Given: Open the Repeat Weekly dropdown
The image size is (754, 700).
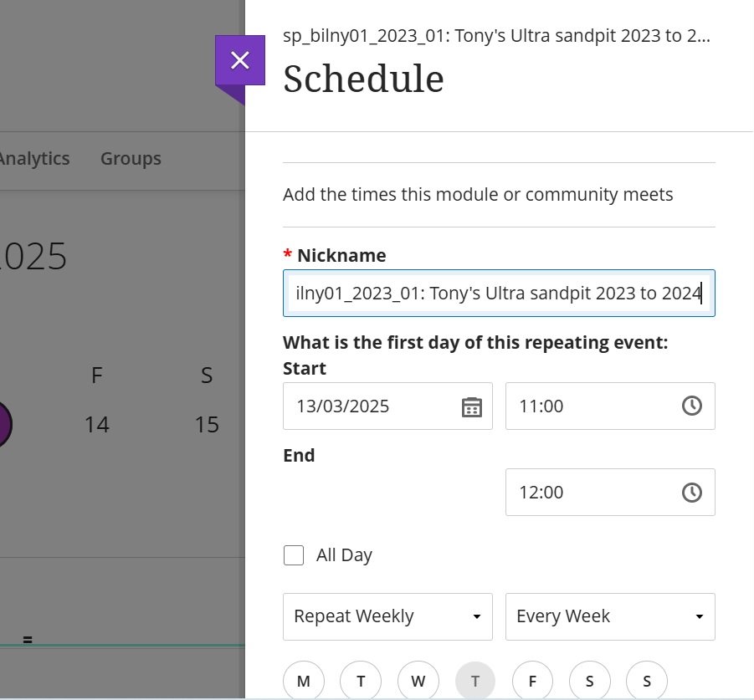Looking at the screenshot, I should tap(387, 616).
